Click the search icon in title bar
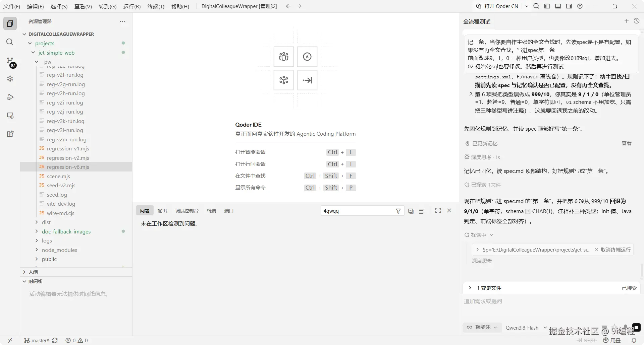Screen dimensions: 644x345 tap(536, 6)
